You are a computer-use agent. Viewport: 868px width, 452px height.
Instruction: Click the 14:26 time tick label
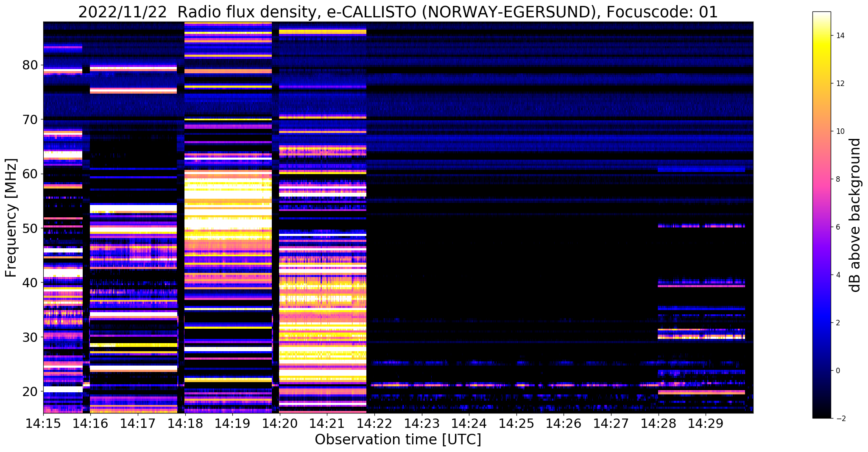coord(564,424)
